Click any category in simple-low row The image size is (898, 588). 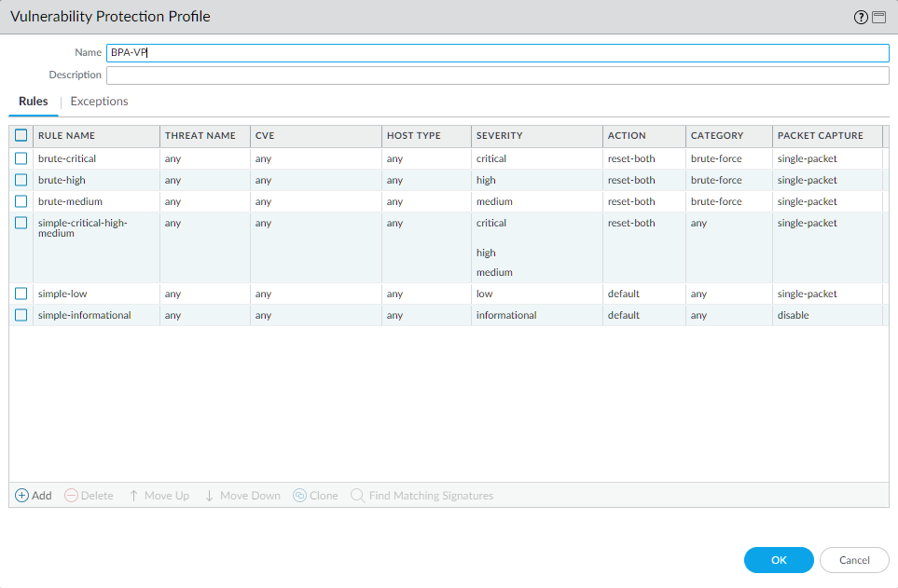coord(698,294)
